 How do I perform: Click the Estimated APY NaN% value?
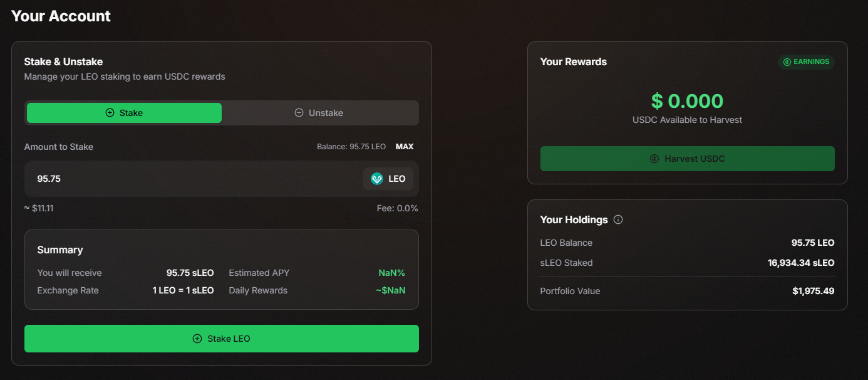tap(391, 273)
